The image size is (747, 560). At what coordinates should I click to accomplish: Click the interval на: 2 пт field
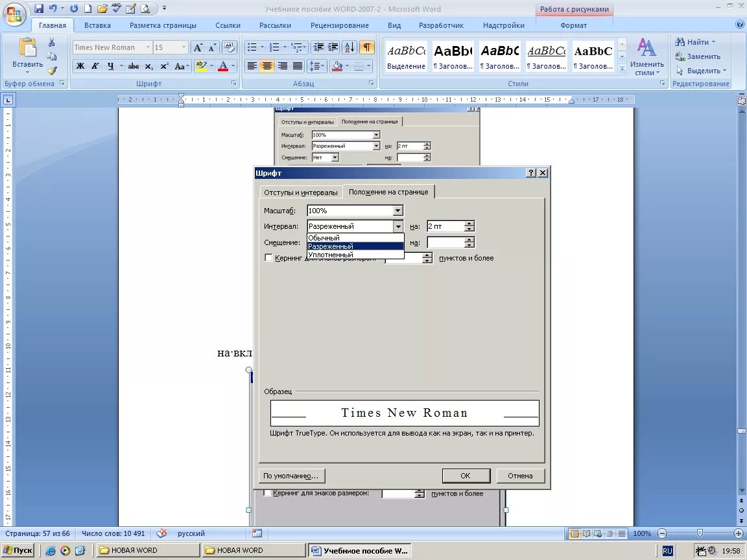click(x=445, y=226)
